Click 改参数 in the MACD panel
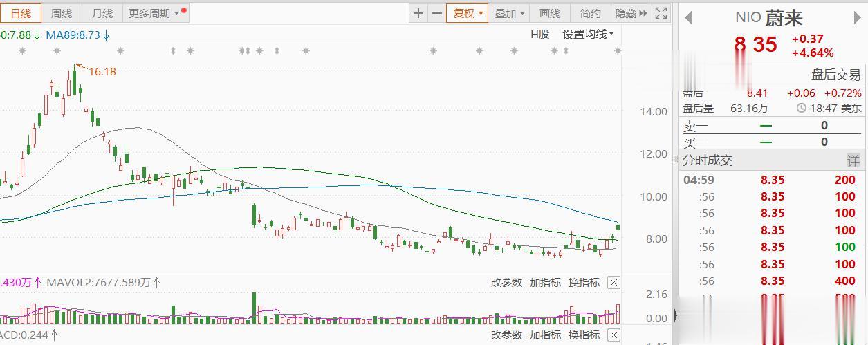Image resolution: width=868 pixels, height=345 pixels. [x=506, y=335]
